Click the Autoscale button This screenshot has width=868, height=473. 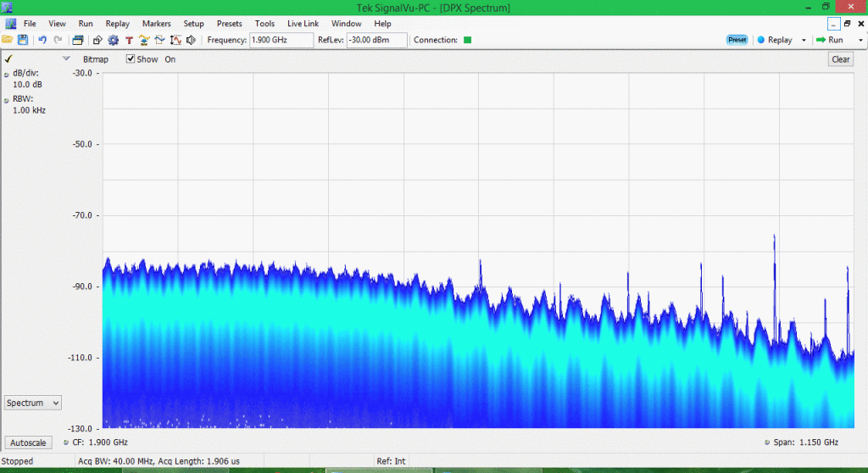click(x=28, y=442)
